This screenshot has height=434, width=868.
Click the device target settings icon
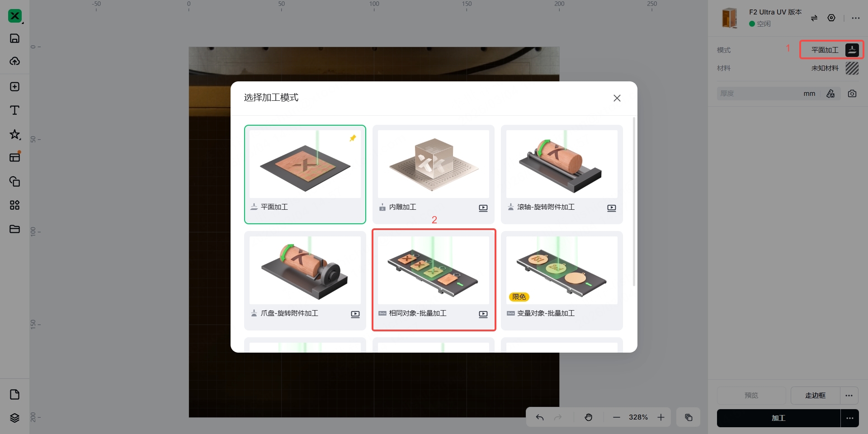(831, 18)
